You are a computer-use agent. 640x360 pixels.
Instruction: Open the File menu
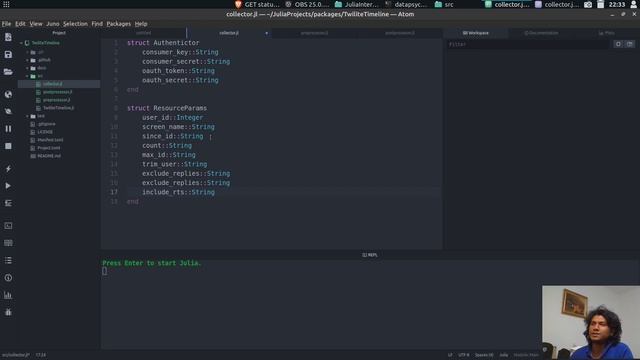tap(6, 24)
